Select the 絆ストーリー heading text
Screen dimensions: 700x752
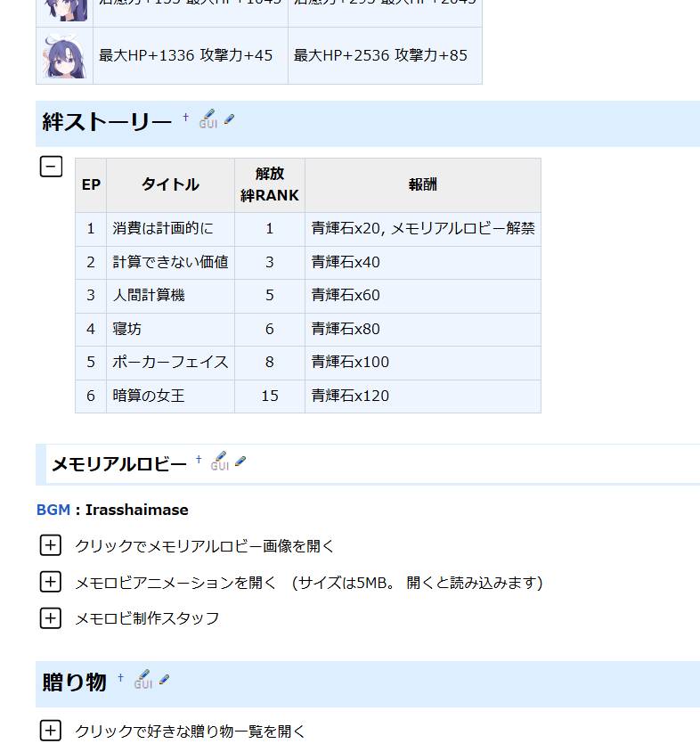107,122
